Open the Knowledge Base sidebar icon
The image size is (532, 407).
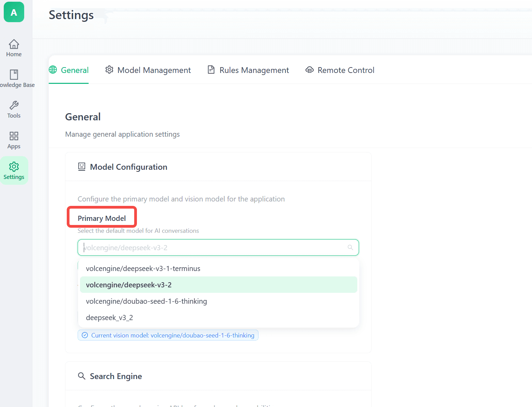[x=14, y=75]
